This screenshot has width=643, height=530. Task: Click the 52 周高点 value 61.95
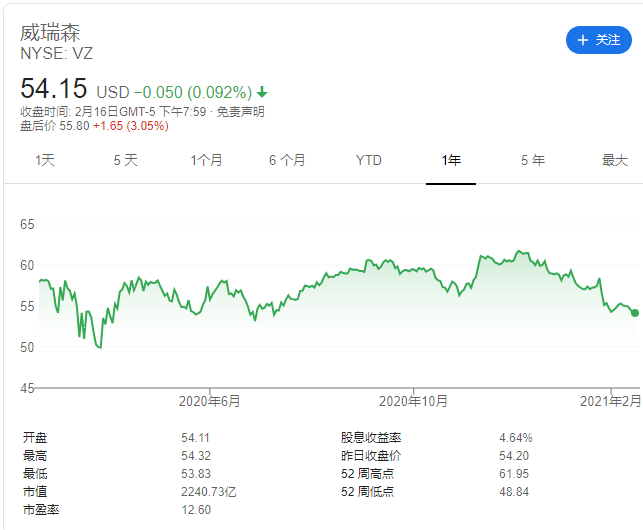514,473
